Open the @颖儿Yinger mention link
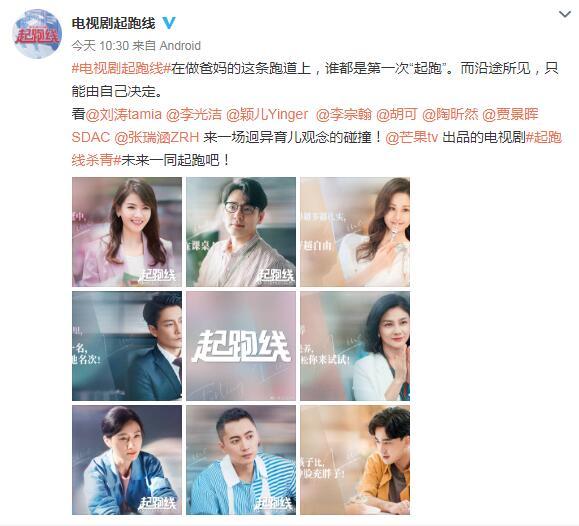 267,114
